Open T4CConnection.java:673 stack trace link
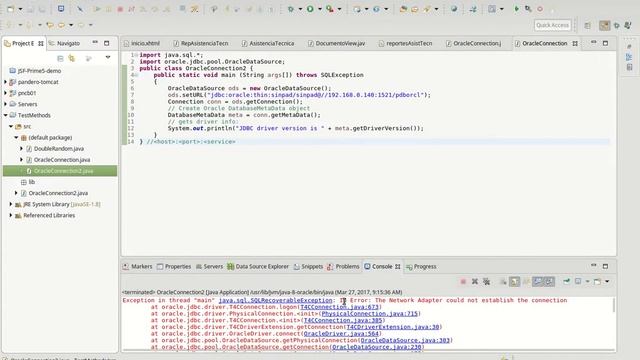Image resolution: width=640 pixels, height=360 pixels. tap(340, 307)
